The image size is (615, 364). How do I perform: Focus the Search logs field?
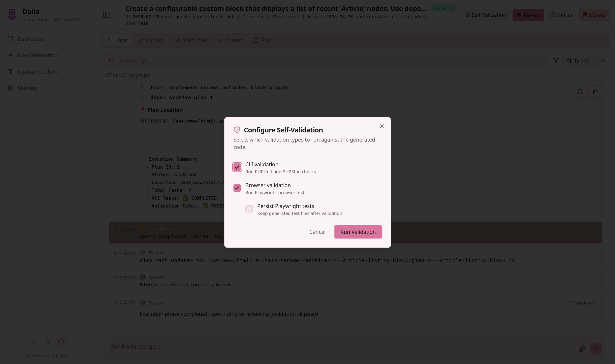point(325,61)
